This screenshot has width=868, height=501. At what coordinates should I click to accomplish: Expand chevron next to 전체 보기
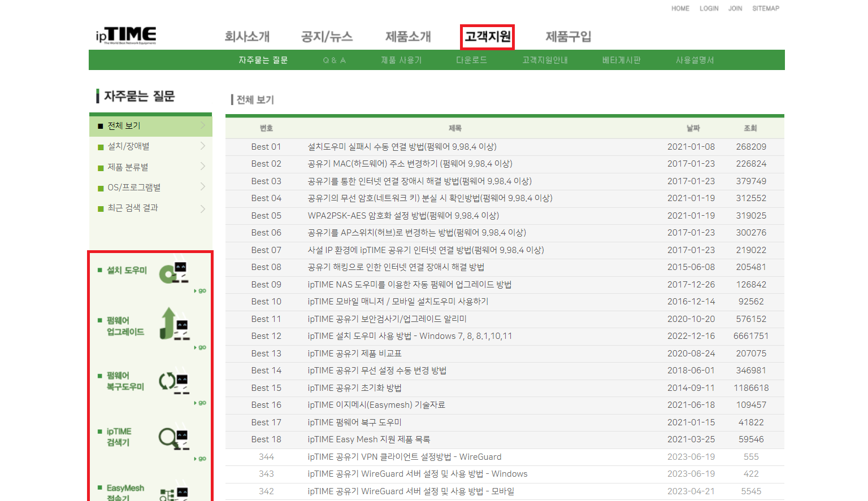click(203, 125)
